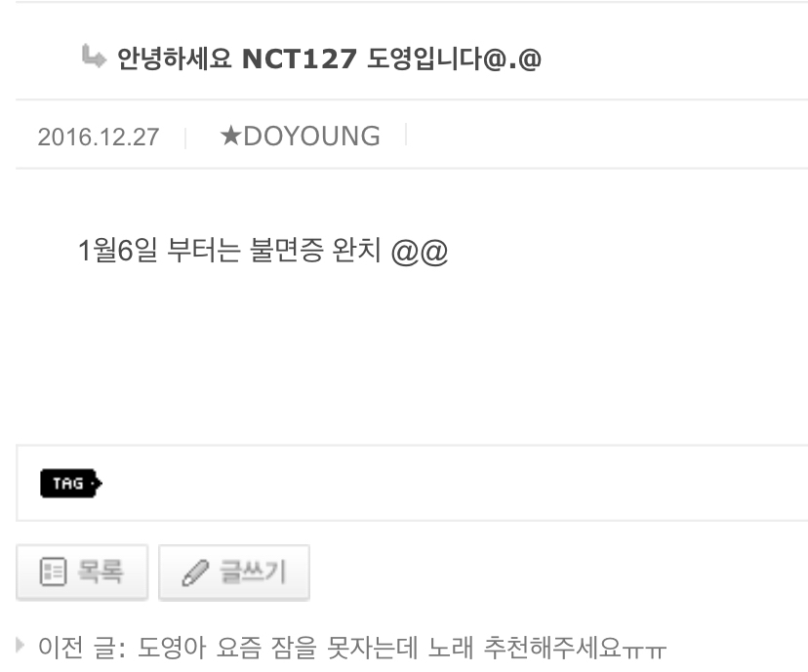Go back to the list with 목록 button
The image size is (808, 672).
pyautogui.click(x=82, y=573)
